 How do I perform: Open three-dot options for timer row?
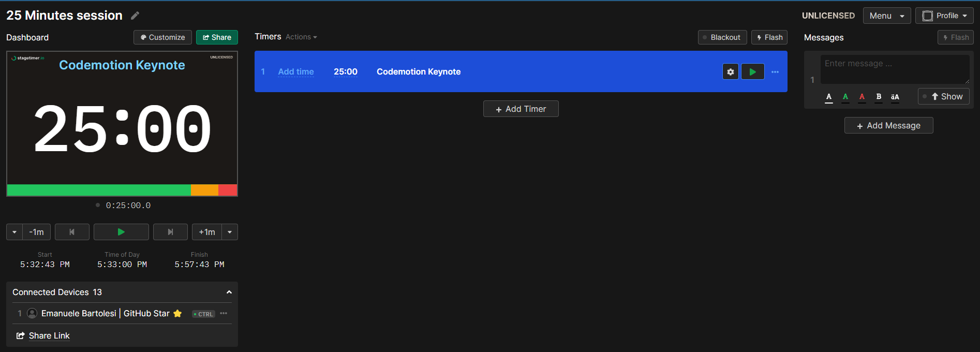pyautogui.click(x=775, y=72)
